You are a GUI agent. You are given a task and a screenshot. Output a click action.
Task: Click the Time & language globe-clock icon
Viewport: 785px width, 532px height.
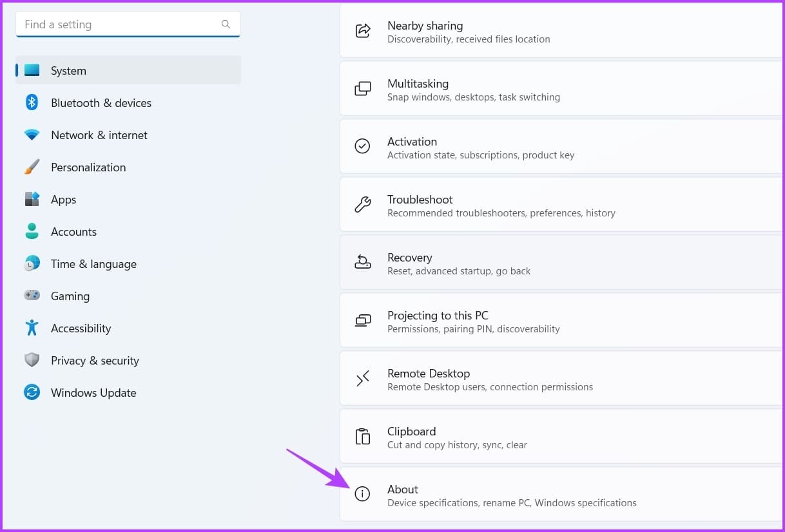pos(32,263)
